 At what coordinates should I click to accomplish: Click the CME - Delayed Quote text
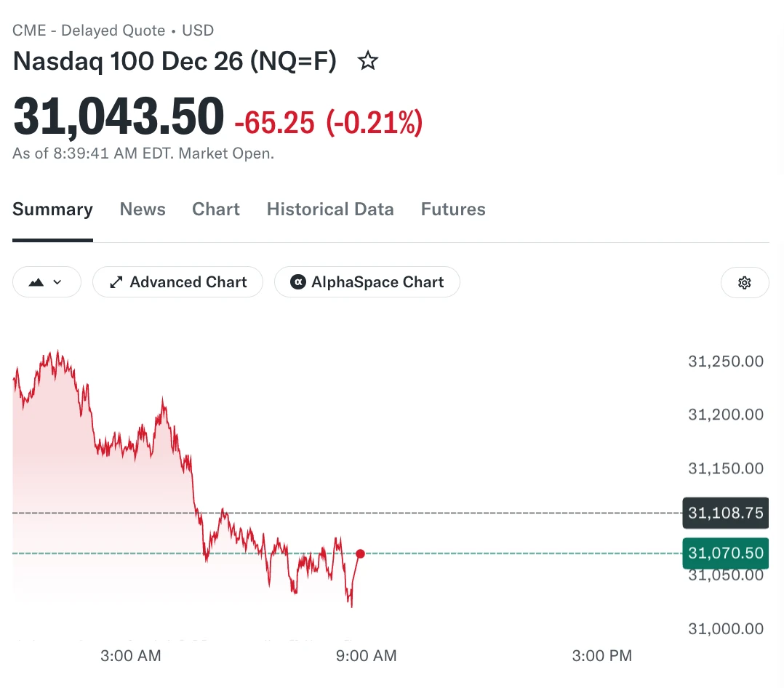pyautogui.click(x=89, y=31)
